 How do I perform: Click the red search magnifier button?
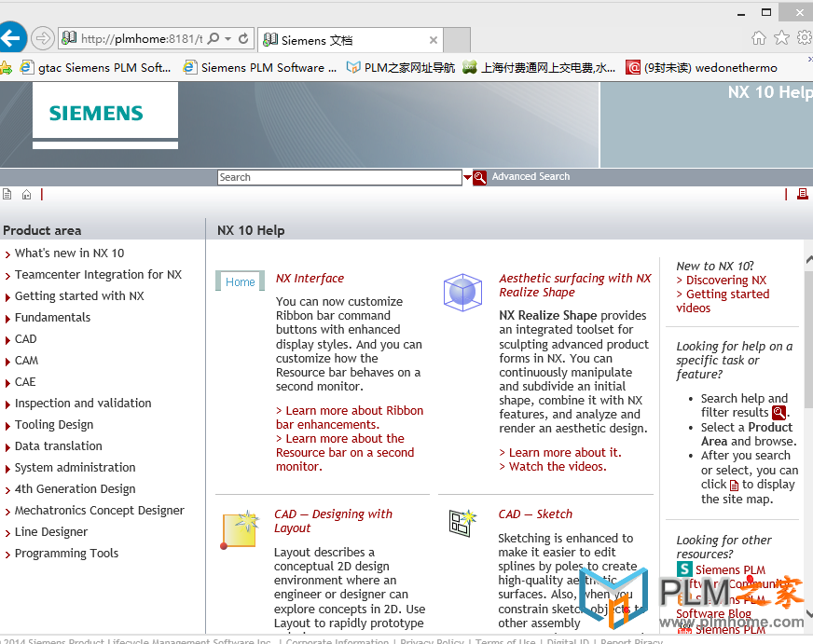(479, 178)
